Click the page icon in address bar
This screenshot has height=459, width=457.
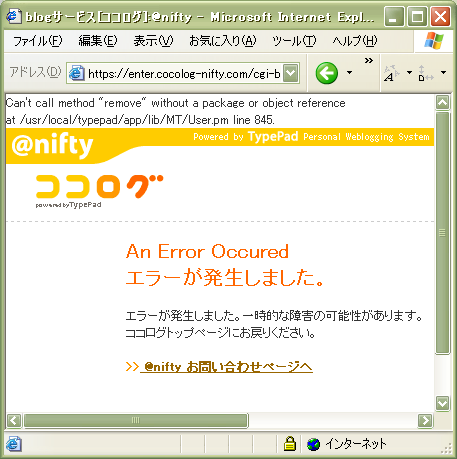[x=77, y=73]
